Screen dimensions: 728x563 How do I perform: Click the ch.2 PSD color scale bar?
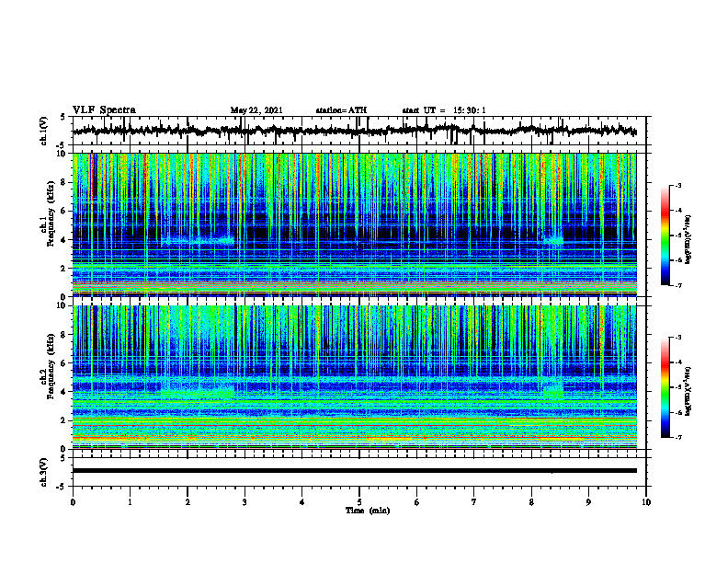[665, 387]
